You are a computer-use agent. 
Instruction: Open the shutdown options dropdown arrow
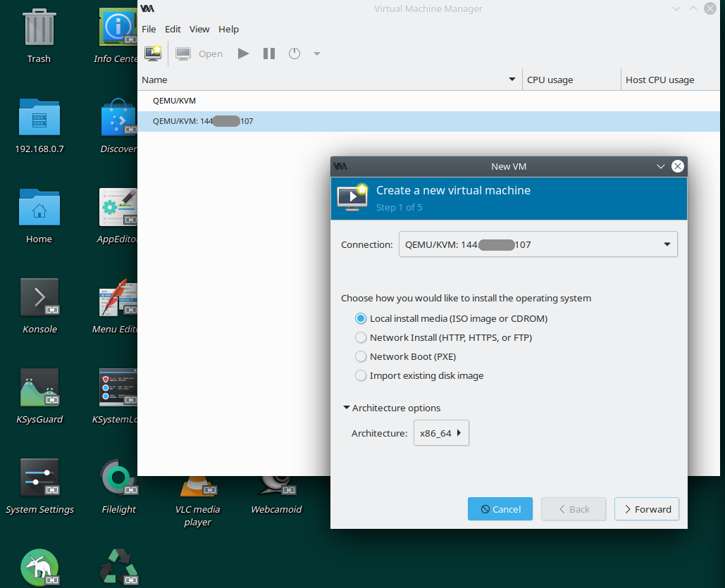(x=317, y=54)
